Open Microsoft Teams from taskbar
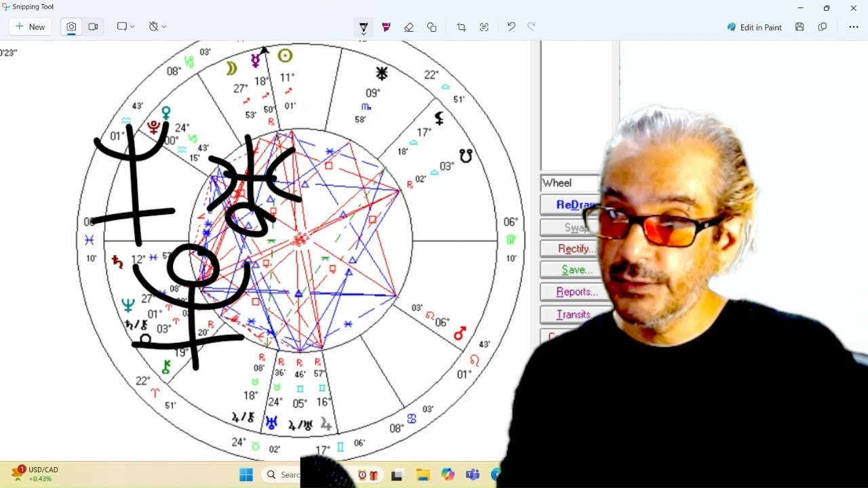This screenshot has height=488, width=868. tap(473, 474)
